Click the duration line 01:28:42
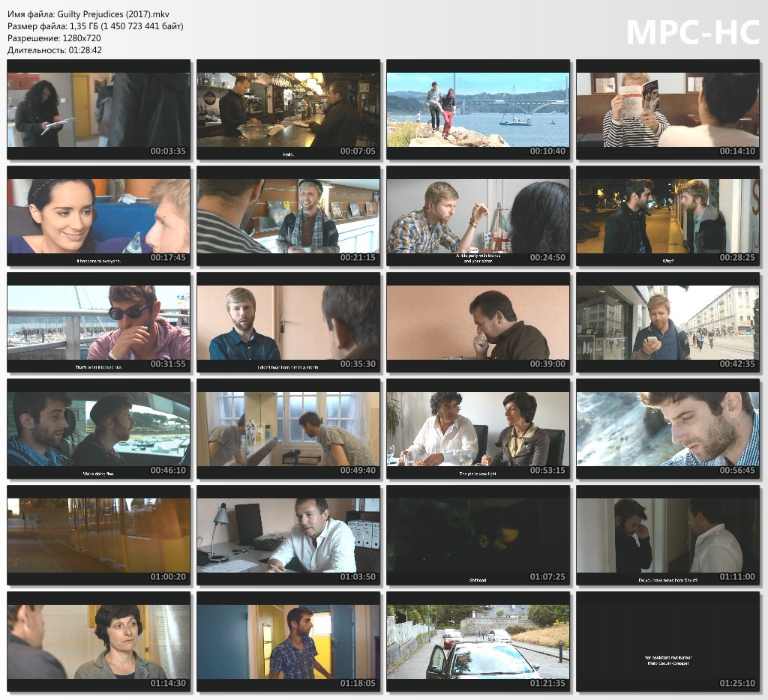The height and width of the screenshot is (700, 768). point(55,50)
